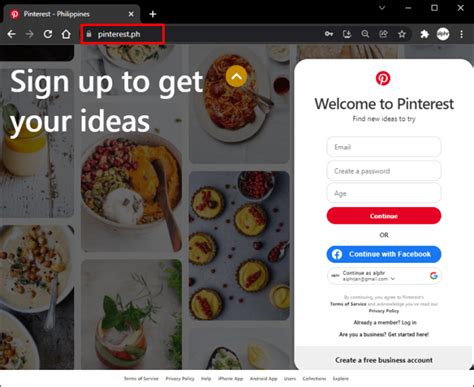
Task: Open footer Help link
Action: (206, 379)
